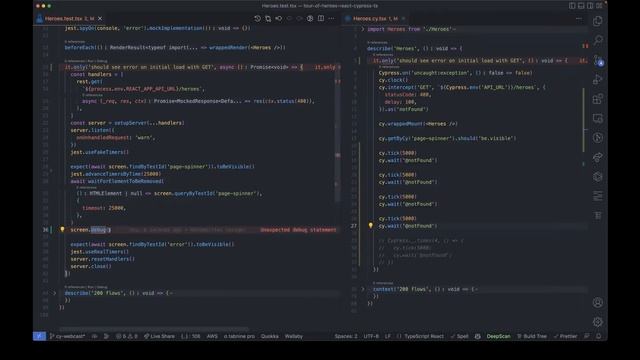Expand the folded import Heroes line
The image size is (640, 360).
362,29
